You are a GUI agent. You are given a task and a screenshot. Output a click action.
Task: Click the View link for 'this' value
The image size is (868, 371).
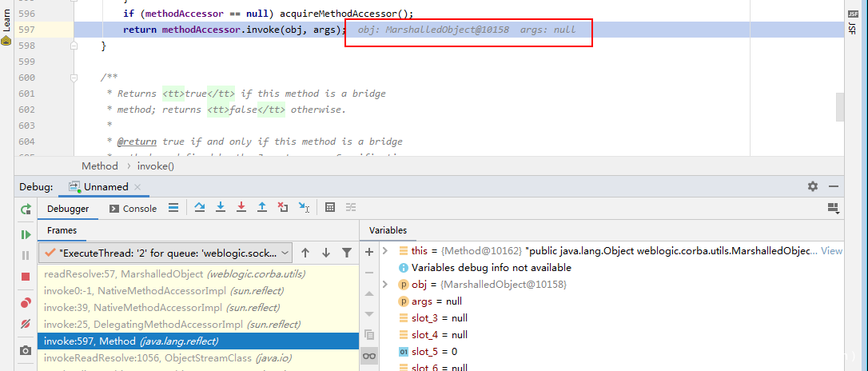point(831,251)
